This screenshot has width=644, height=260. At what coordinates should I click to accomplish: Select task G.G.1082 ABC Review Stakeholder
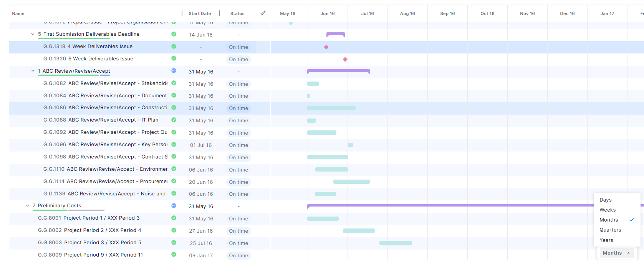click(x=106, y=83)
